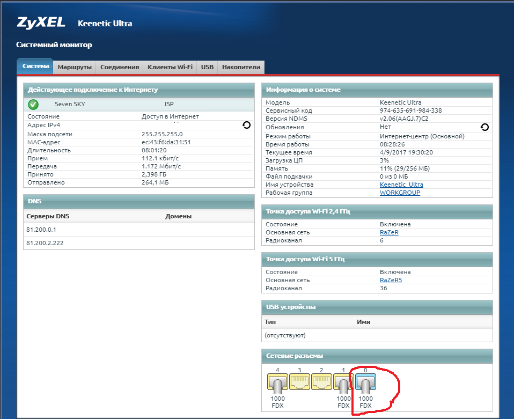
Task: Switch to the Соединения tab
Action: click(x=120, y=67)
